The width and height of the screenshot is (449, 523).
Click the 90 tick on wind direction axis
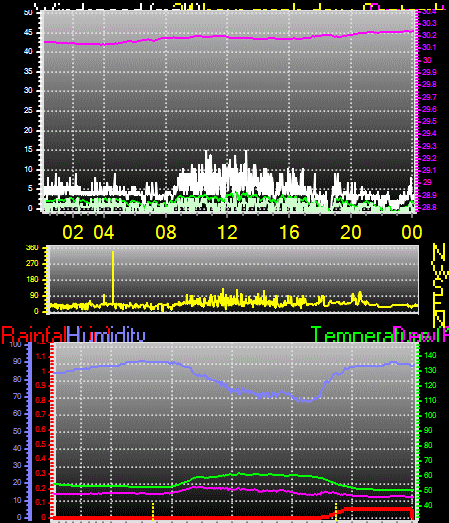34,296
